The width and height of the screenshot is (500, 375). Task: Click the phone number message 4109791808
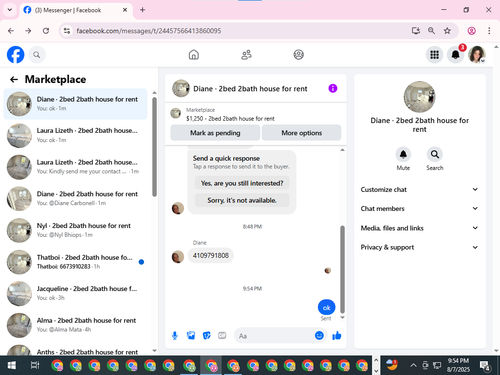[x=211, y=255]
